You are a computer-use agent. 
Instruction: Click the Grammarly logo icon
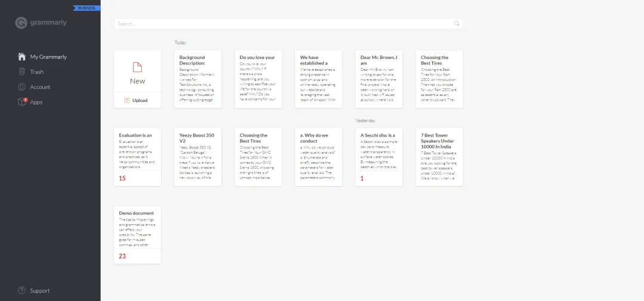(21, 23)
